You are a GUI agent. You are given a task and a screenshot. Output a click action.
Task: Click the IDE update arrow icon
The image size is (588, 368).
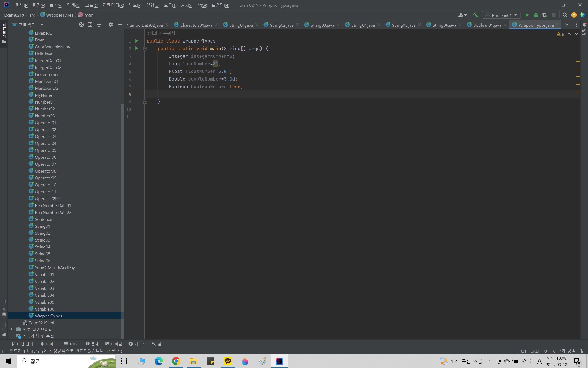574,15
